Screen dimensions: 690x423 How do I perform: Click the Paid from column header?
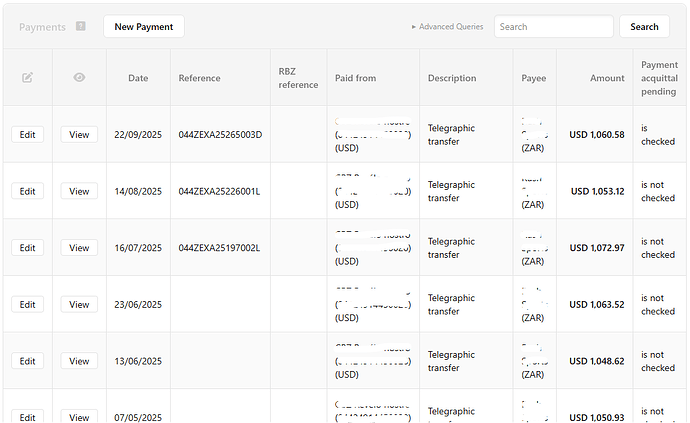click(x=356, y=78)
